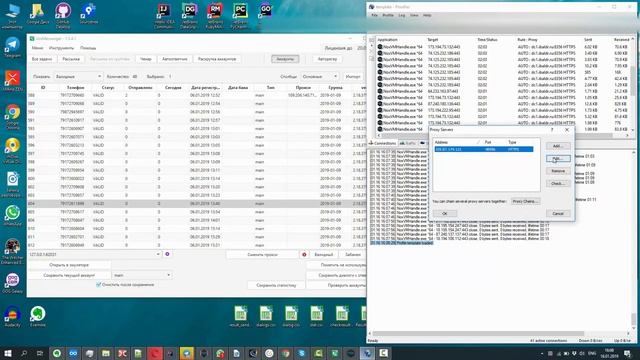Viewport: 640px width, 360px height.
Task: Click Check in Proxy Servers dialog
Action: pos(558,184)
